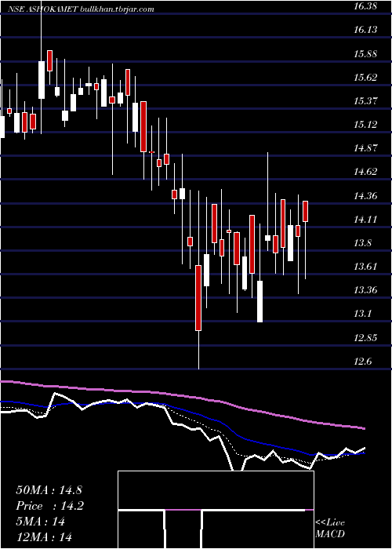The height and width of the screenshot is (549, 392).
Task: Click the 15.88 price axis label
Action: 365,53
